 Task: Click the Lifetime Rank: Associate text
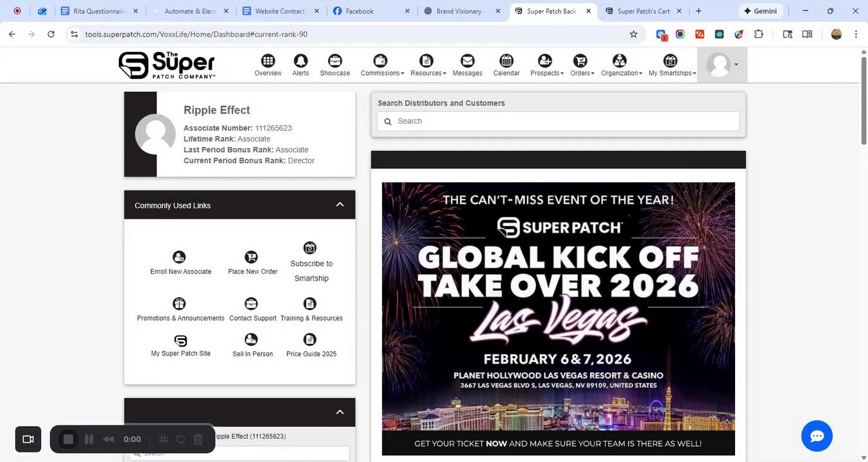tap(227, 139)
